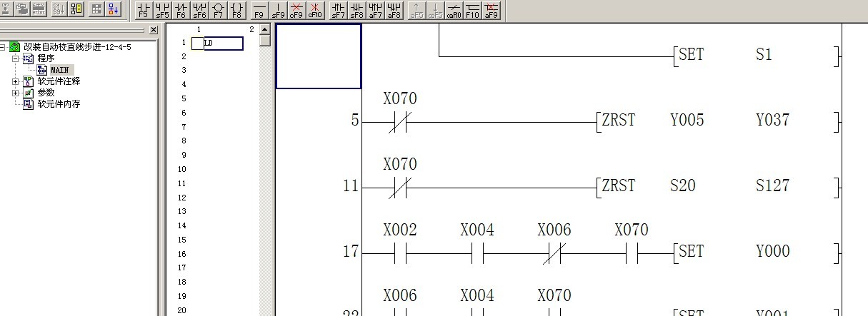This screenshot has width=868, height=316.
Task: Select the sF8 falling pulse contact
Action: point(356,10)
